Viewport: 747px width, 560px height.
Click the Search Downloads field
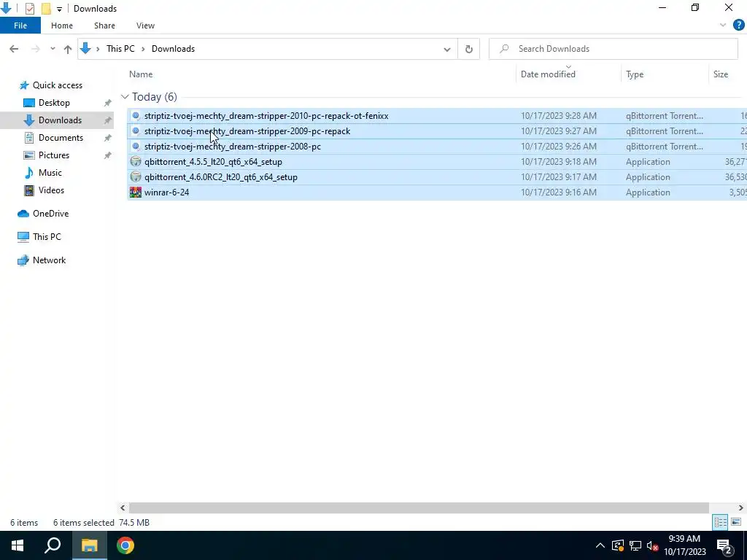(613, 49)
